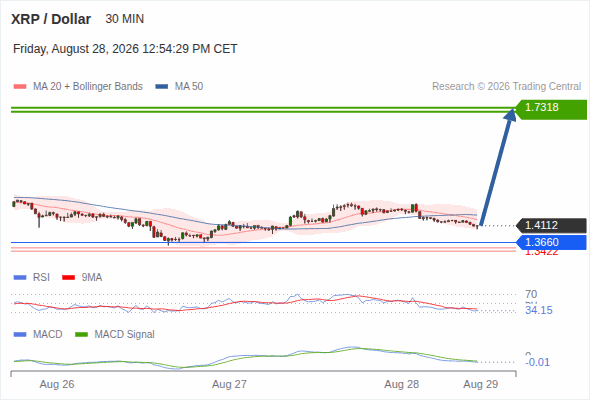Click the blue 1.3660 pivot price tag
The width and height of the screenshot is (590, 400).
[x=552, y=242]
